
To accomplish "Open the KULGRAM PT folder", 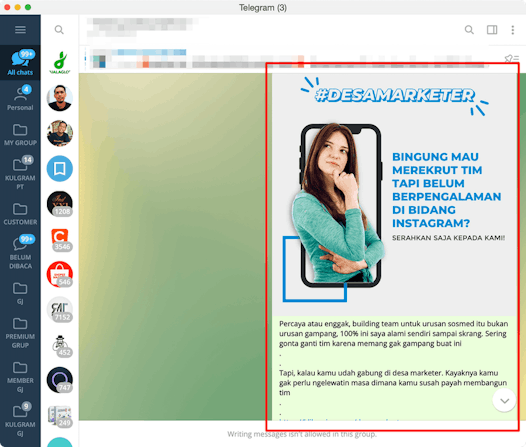I will (x=20, y=173).
